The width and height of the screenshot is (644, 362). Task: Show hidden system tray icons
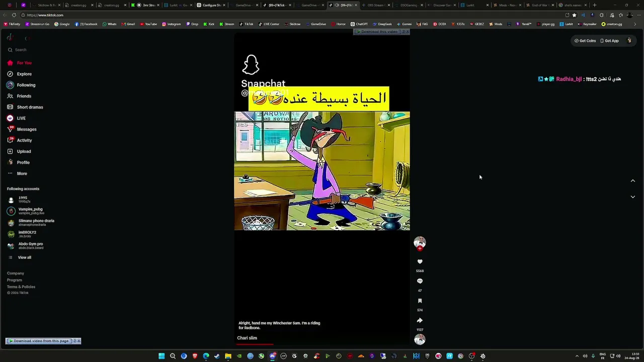(577, 356)
